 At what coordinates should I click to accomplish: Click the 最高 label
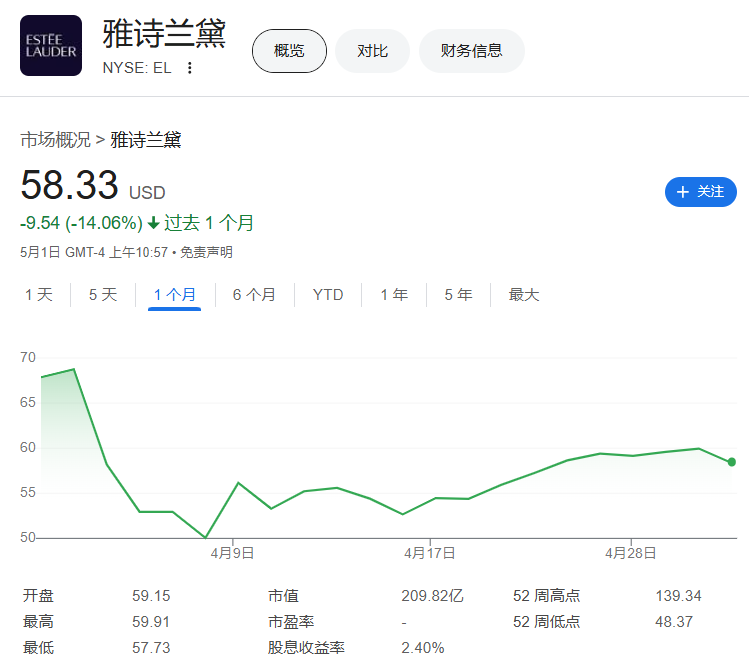38,621
